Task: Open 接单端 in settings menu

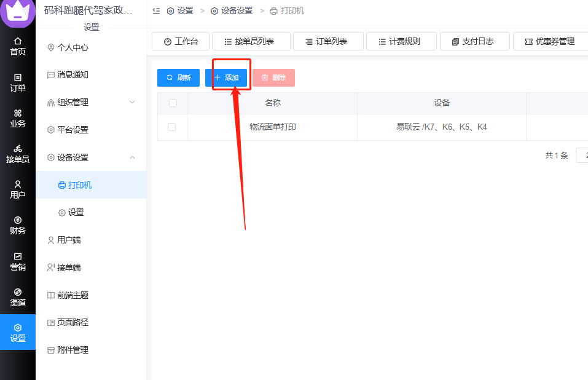Action: tap(91, 267)
